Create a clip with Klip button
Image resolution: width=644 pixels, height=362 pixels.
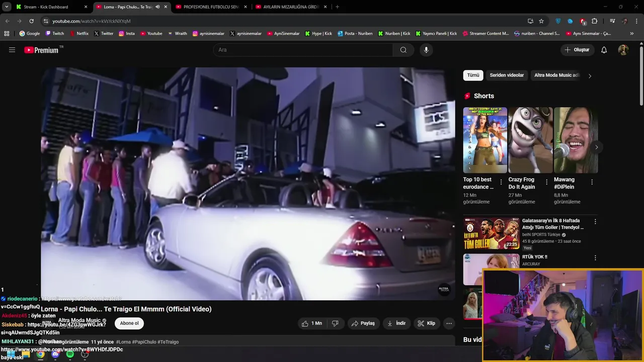[427, 323]
